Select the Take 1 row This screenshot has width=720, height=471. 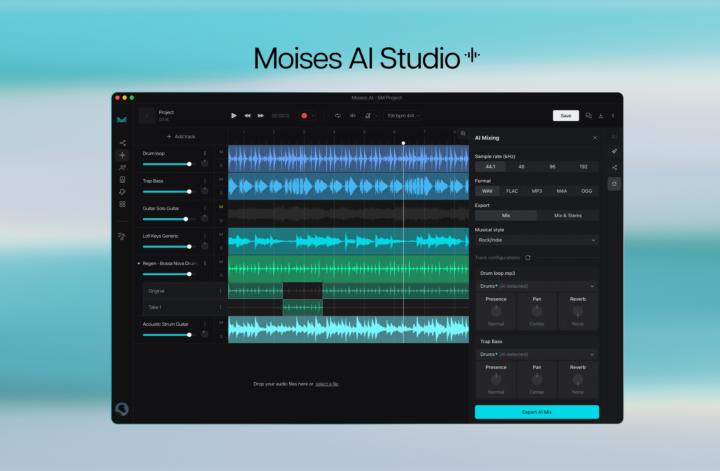183,307
